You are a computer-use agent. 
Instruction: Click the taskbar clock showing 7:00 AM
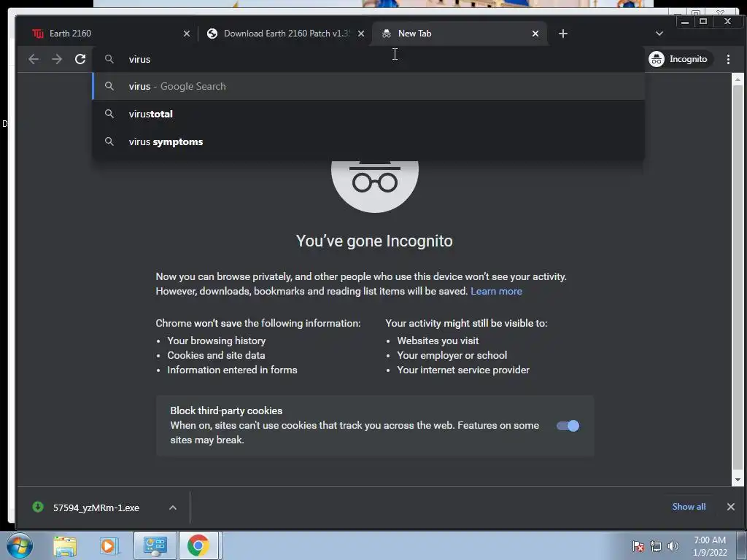pos(709,546)
